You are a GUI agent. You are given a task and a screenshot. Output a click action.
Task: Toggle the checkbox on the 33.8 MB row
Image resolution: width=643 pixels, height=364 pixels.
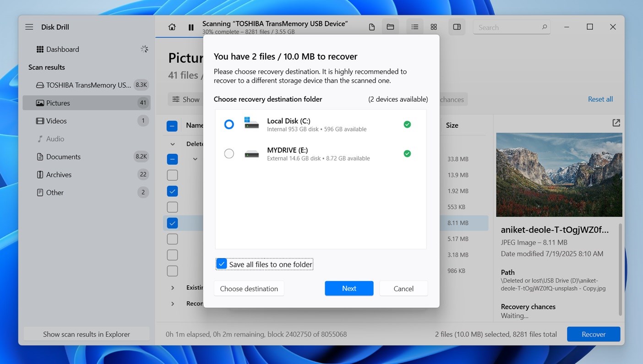point(172,159)
